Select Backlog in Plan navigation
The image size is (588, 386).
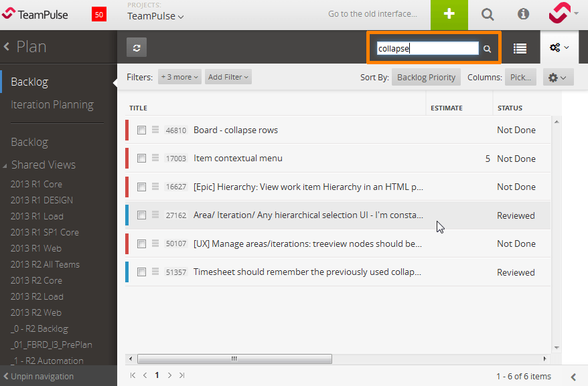tap(29, 82)
